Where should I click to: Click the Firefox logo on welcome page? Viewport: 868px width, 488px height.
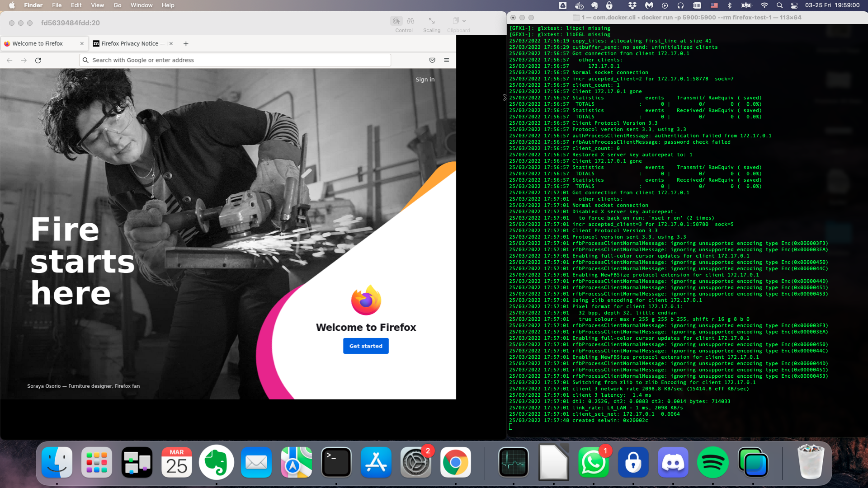point(366,300)
